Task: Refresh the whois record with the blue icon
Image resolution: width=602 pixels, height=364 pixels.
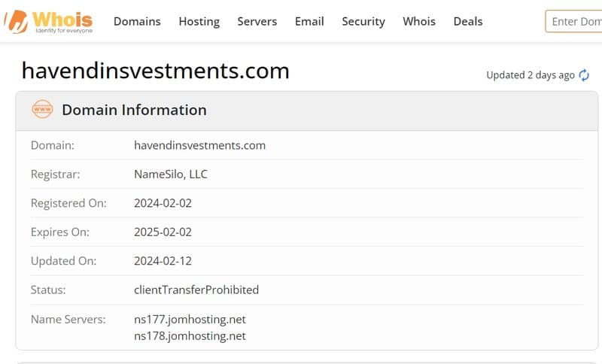Action: click(584, 75)
